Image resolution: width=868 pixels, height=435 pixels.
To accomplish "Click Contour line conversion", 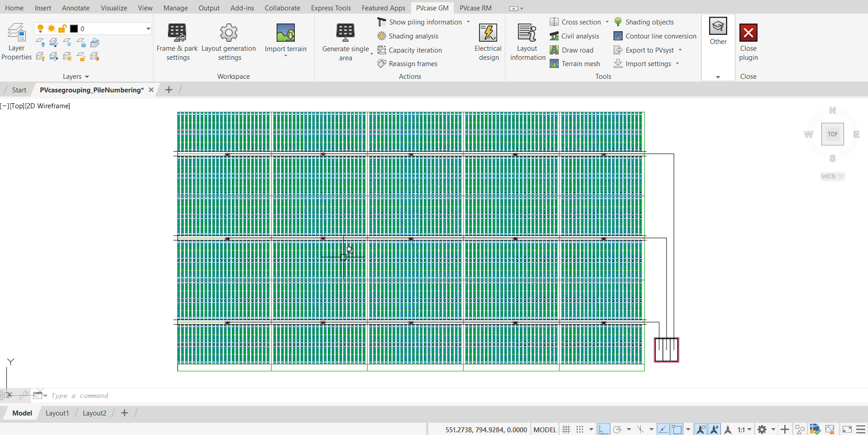I will (660, 36).
